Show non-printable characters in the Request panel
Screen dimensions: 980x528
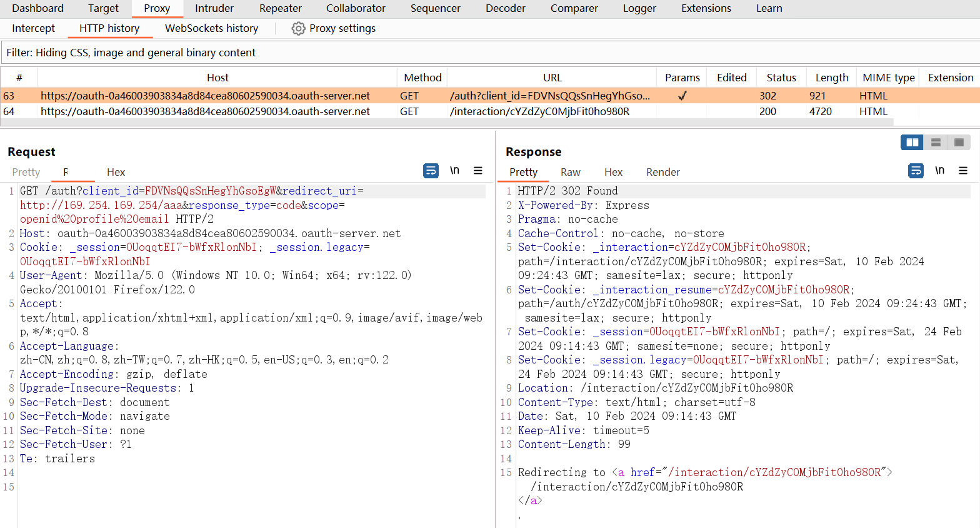coord(454,171)
